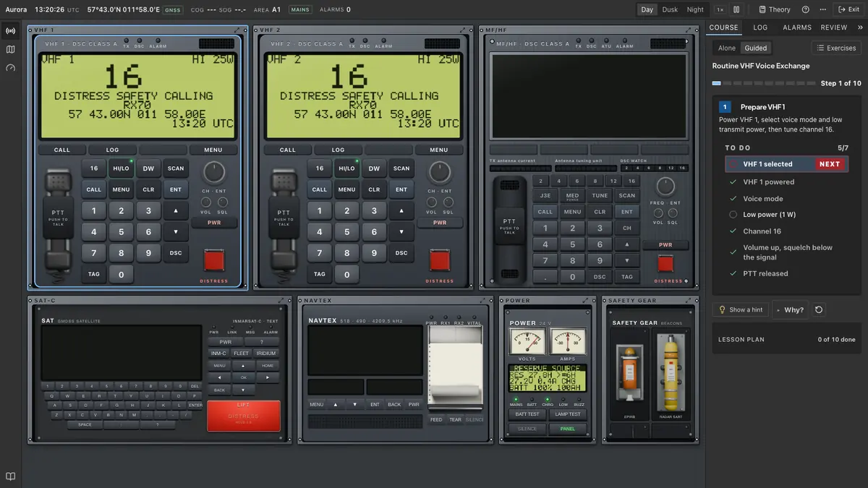Screen dimensions: 868x488
Task: Open the chart map view in sidebar
Action: point(10,49)
